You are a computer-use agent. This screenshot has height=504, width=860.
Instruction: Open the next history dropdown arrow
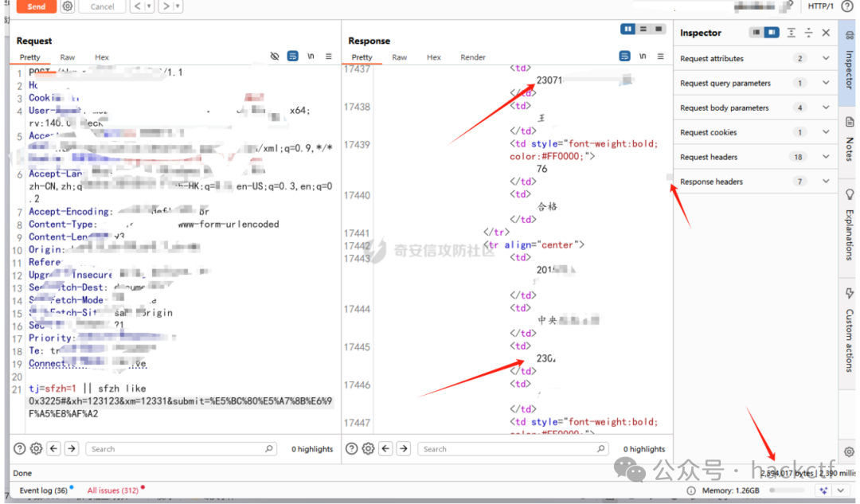click(x=177, y=6)
